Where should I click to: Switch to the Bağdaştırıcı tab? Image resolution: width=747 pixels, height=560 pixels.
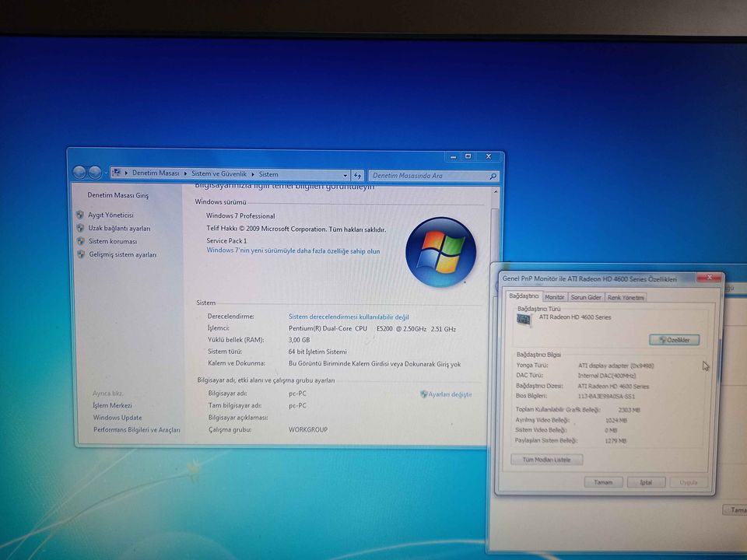pos(524,296)
